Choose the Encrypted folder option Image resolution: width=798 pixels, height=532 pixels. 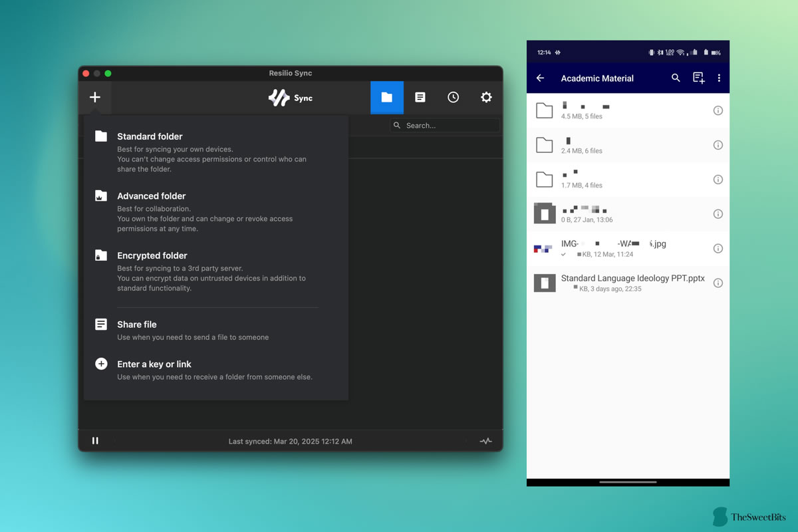tap(215, 271)
